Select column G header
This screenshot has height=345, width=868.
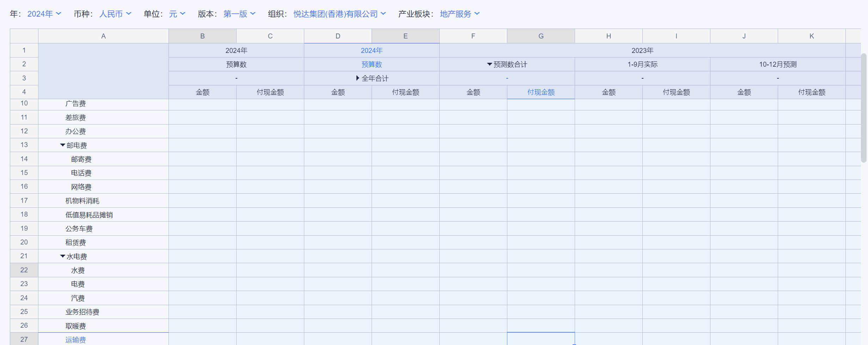(x=541, y=36)
